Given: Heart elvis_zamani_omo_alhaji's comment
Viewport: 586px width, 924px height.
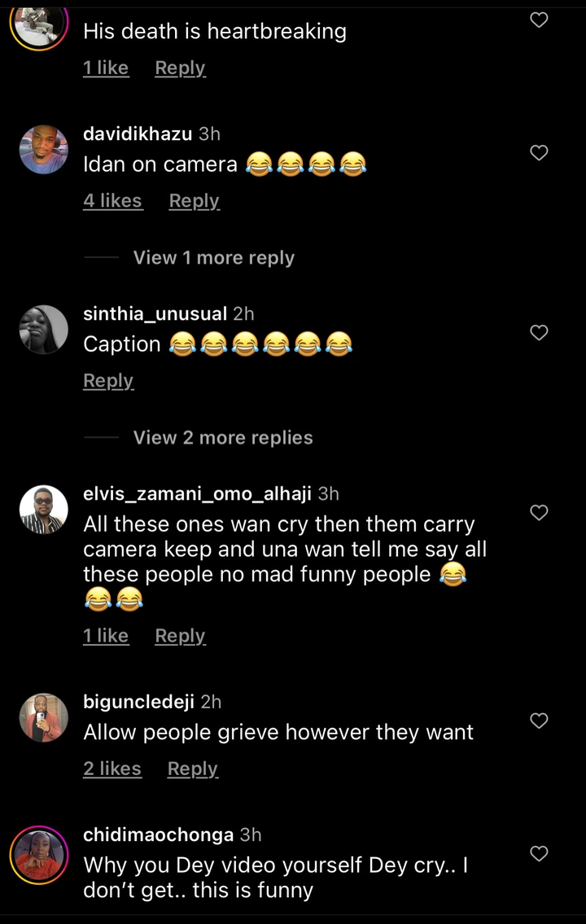Looking at the screenshot, I should 539,512.
